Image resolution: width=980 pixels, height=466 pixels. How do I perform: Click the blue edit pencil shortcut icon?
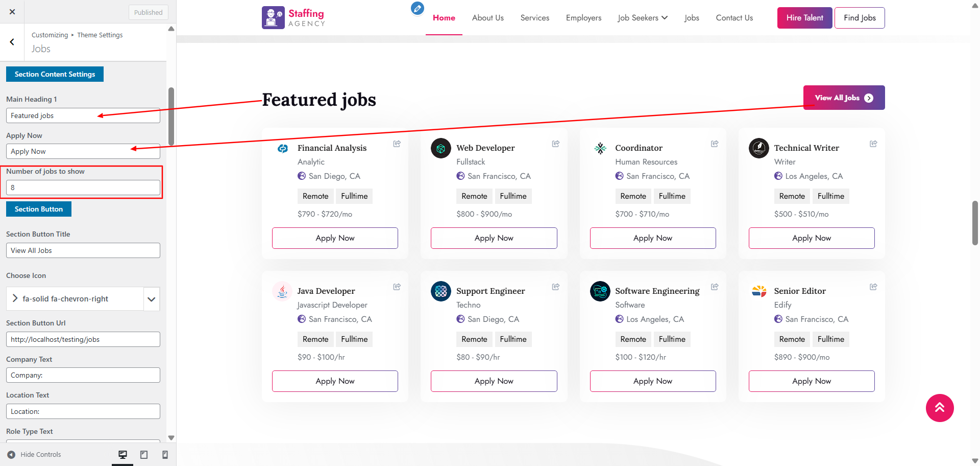click(x=417, y=8)
